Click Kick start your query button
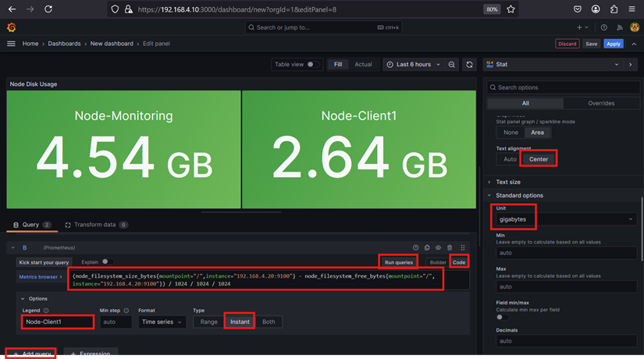This screenshot has width=644, height=359. pos(44,262)
